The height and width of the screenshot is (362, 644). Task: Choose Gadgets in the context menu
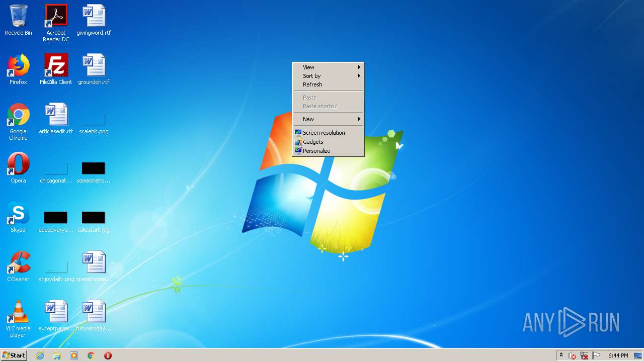[x=328, y=142]
